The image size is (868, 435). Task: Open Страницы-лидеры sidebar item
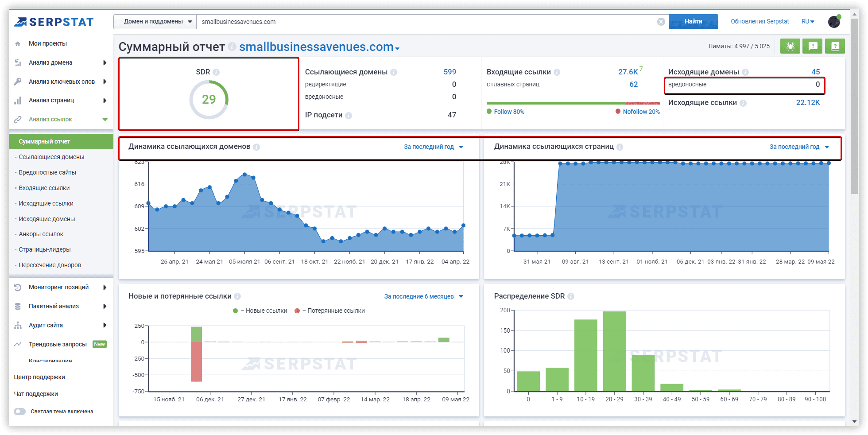point(45,250)
